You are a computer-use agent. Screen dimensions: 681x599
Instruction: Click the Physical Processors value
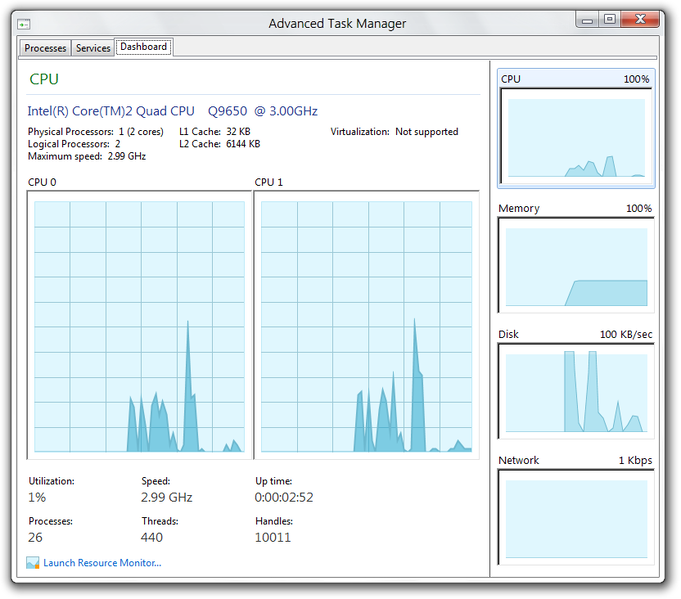[x=141, y=132]
